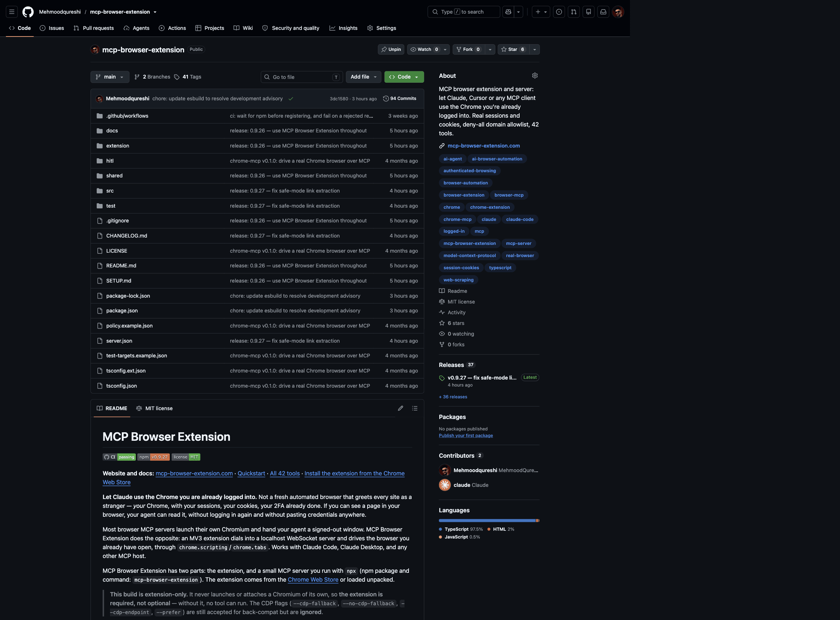Viewport: 840px width, 620px height.
Task: Open the notifications inbox icon
Action: tap(603, 12)
